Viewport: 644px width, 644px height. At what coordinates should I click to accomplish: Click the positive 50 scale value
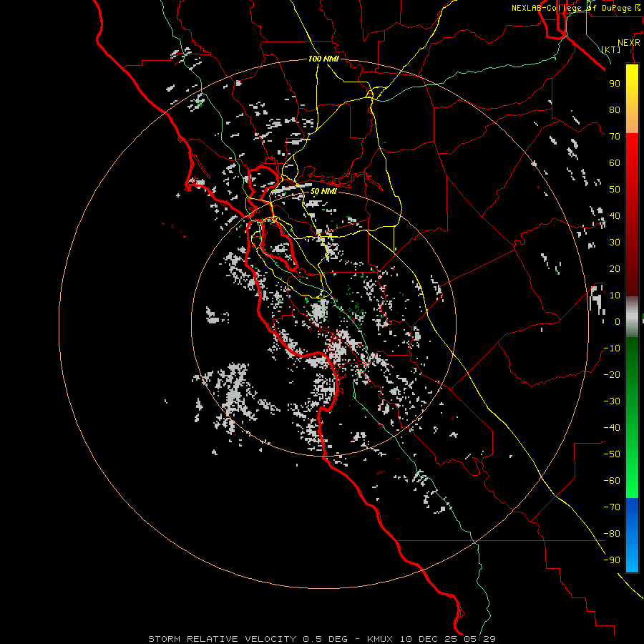(615, 190)
